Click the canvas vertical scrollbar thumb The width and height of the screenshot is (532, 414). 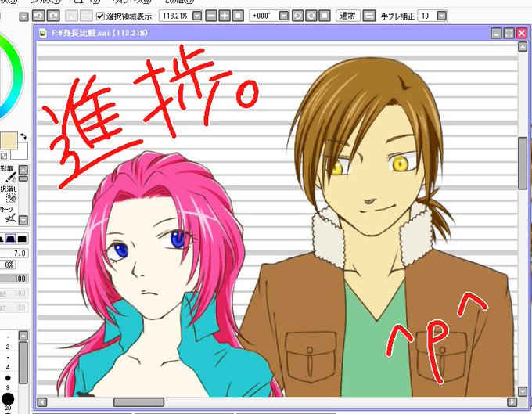coord(523,164)
